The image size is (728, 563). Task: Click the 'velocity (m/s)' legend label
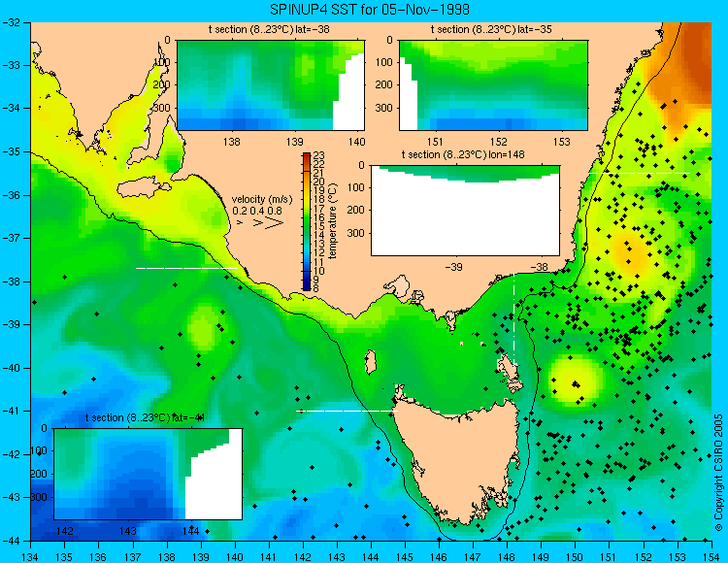coord(262,200)
